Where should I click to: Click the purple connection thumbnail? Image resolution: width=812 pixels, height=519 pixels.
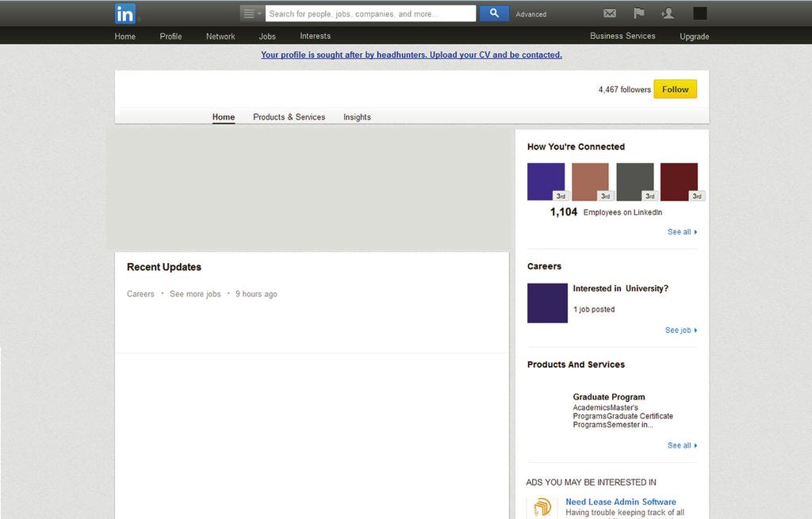[546, 181]
